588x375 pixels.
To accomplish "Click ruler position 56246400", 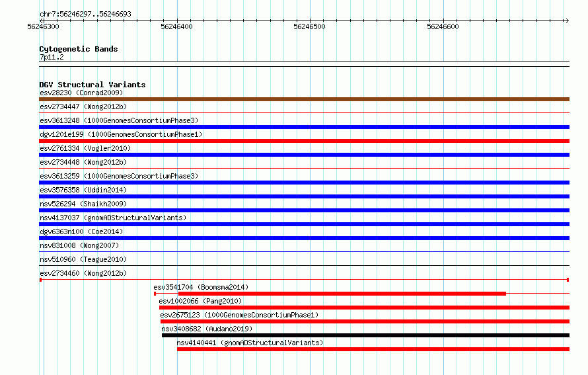I will click(176, 26).
